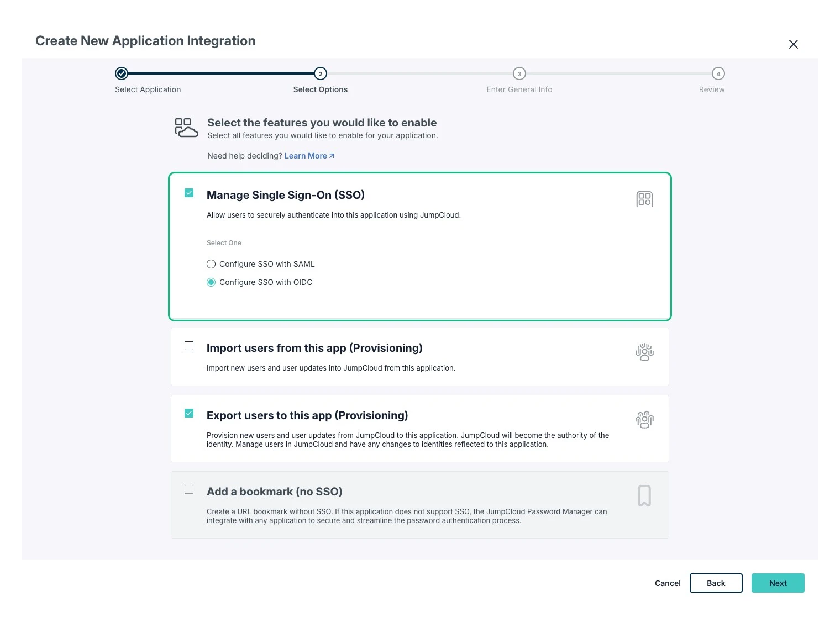
Task: Go Back to previous step
Action: 716,583
